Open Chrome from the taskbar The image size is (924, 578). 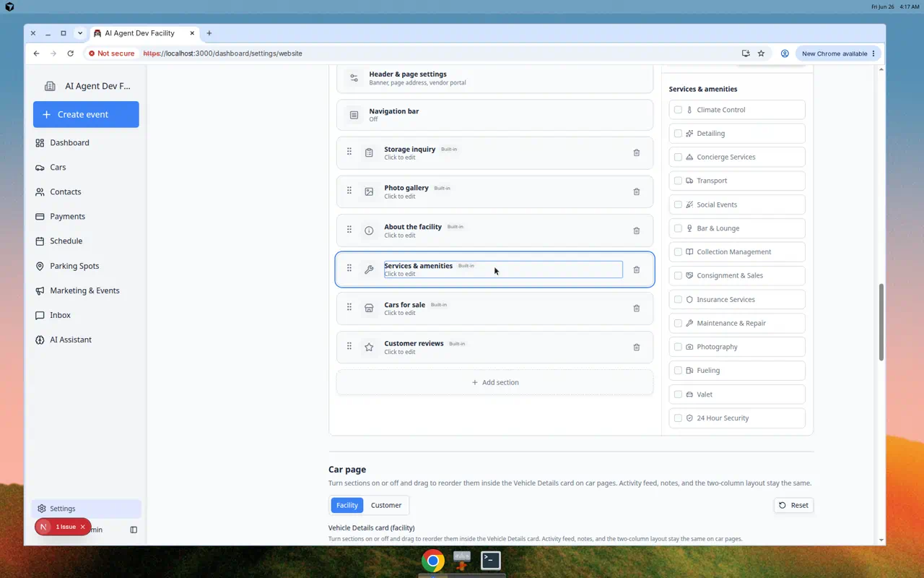coord(433,561)
